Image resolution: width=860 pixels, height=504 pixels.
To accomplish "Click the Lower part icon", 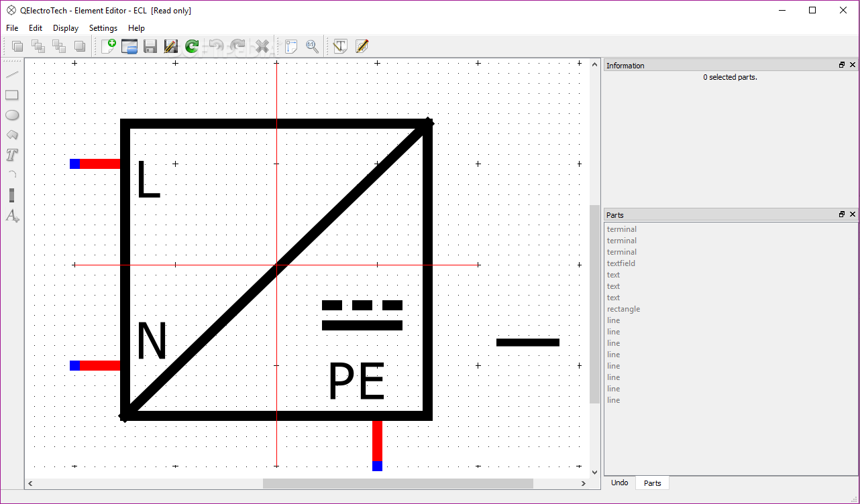I will point(59,46).
